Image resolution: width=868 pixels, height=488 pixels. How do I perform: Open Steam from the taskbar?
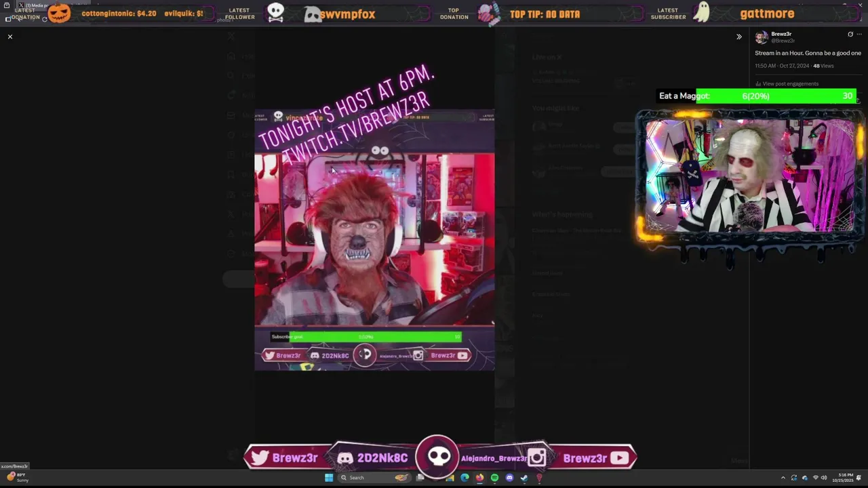pyautogui.click(x=524, y=478)
